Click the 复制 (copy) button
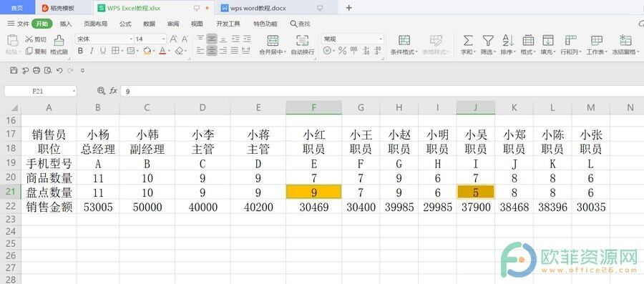The image size is (644, 284). (35, 52)
